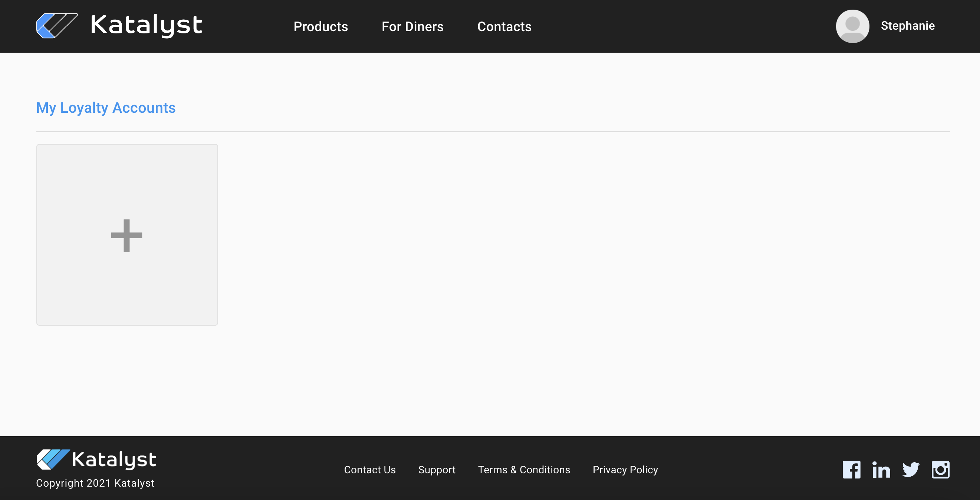Open the Privacy Policy link
This screenshot has width=980, height=500.
[x=625, y=470]
